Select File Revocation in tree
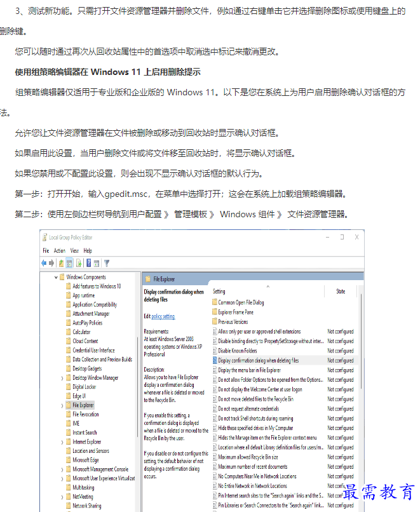The width and height of the screenshot is (420, 512). 86,414
